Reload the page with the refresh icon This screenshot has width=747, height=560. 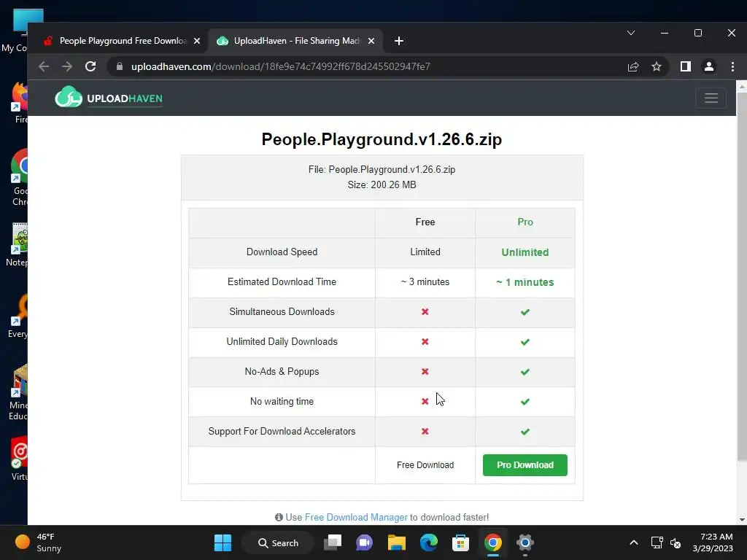90,66
